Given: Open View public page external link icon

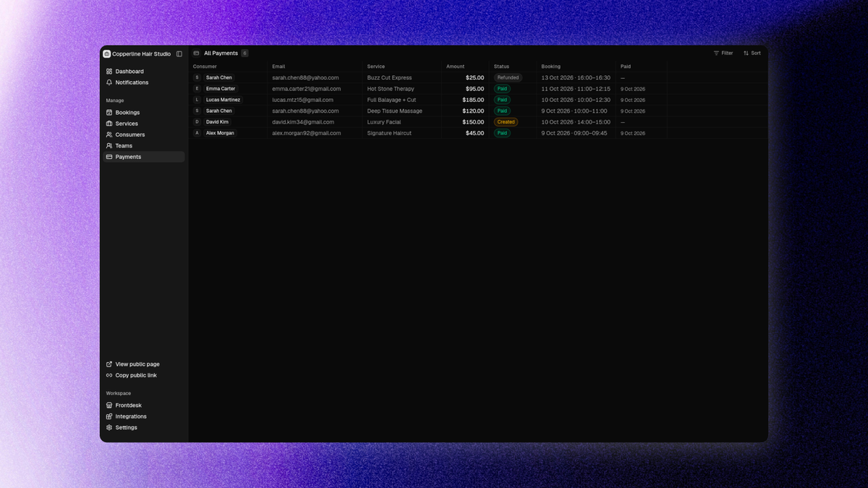Looking at the screenshot, I should pos(109,364).
